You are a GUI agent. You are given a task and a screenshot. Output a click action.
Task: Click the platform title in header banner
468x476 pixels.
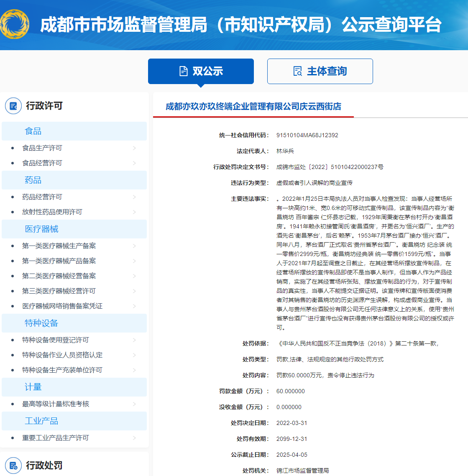[x=240, y=25]
